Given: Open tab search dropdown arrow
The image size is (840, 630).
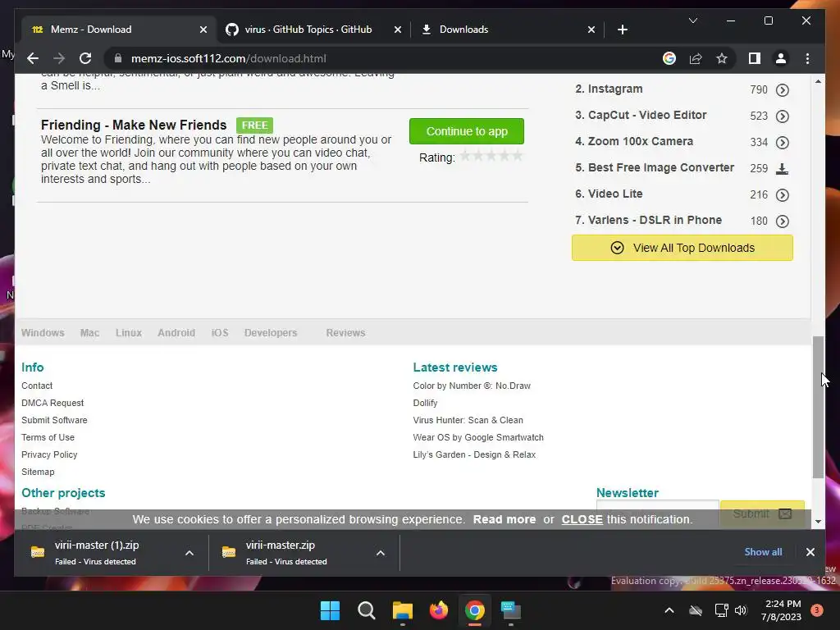Looking at the screenshot, I should point(692,21).
